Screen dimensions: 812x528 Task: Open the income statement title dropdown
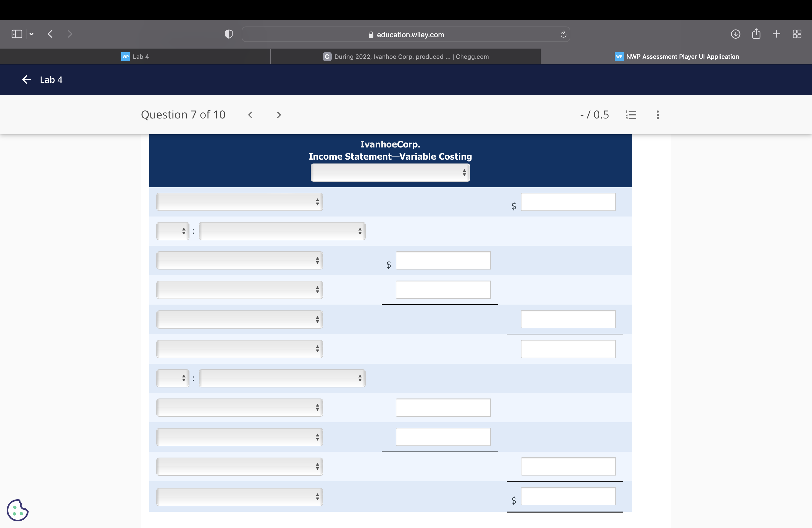(390, 173)
